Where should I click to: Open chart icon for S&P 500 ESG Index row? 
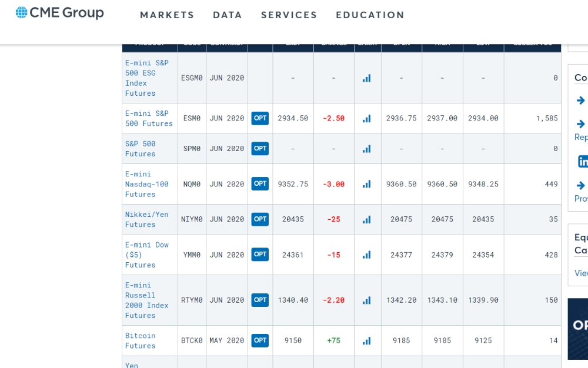(367, 78)
